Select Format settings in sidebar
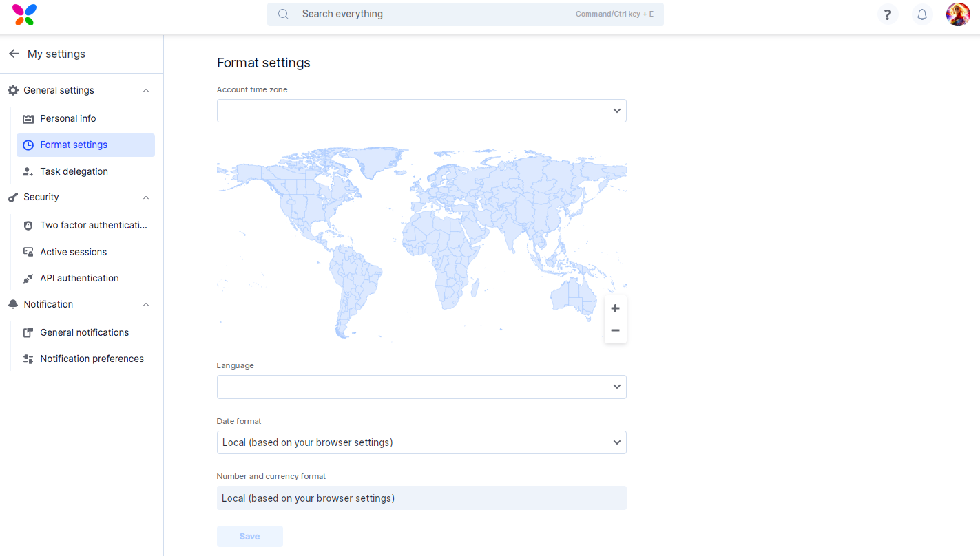Viewport: 980px width, 556px height. (x=85, y=145)
